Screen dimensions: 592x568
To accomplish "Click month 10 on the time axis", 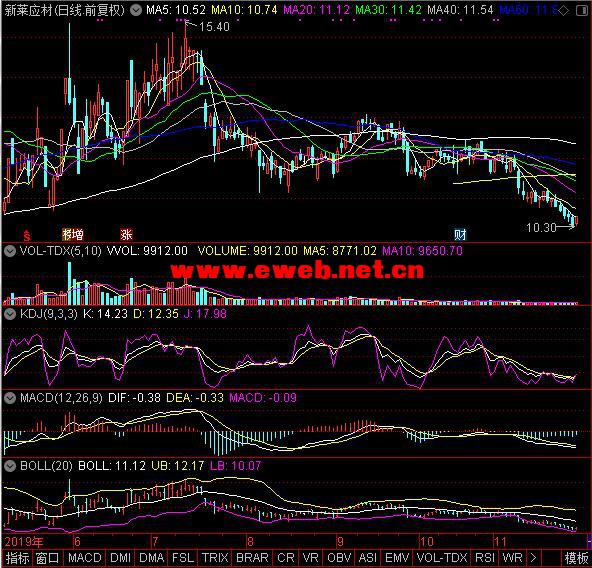I will (x=427, y=542).
